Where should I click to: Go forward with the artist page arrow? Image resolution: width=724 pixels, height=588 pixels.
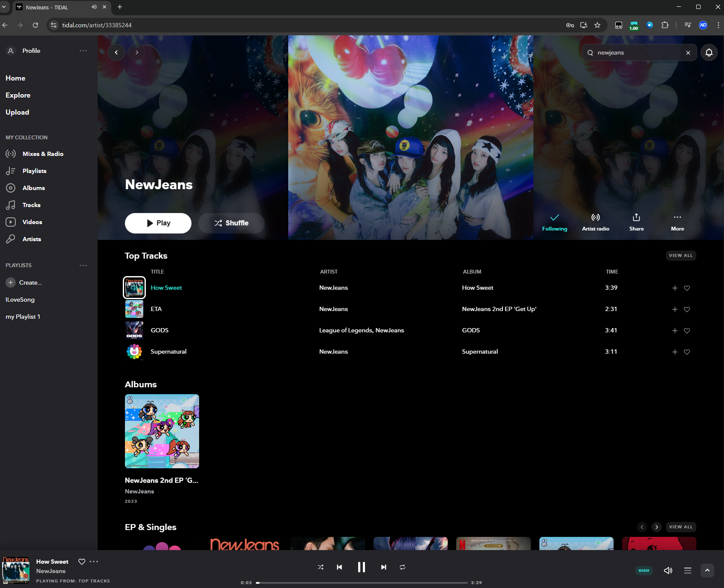coord(137,52)
